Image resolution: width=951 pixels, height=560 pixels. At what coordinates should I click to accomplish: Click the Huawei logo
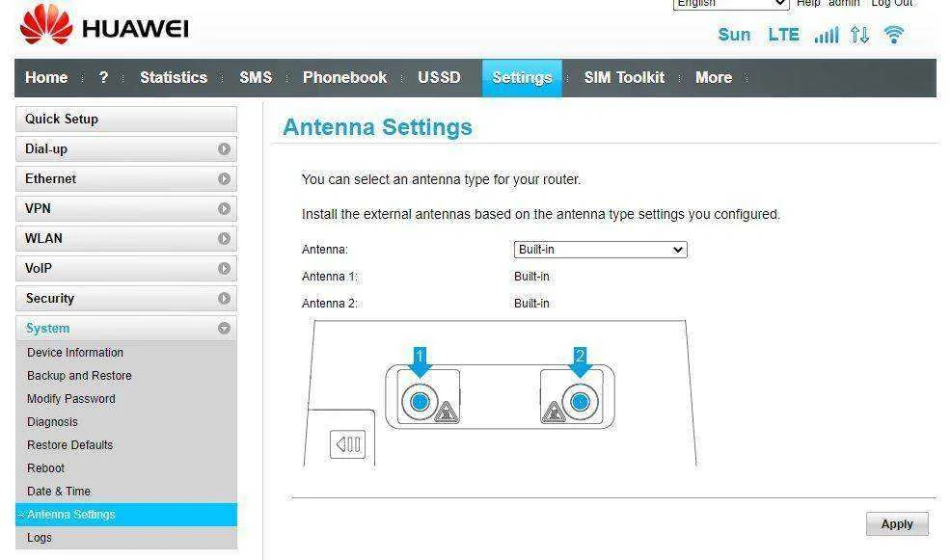coord(104,24)
